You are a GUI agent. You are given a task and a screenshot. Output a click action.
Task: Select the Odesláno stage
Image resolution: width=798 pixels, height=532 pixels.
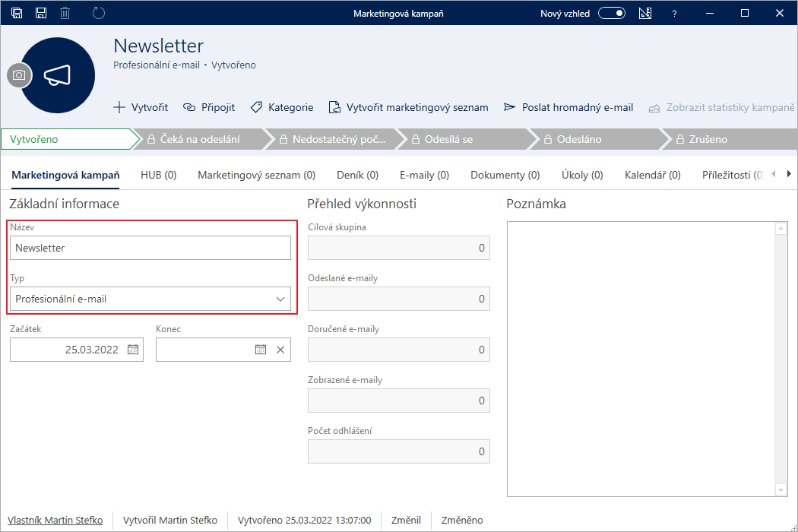pyautogui.click(x=597, y=139)
